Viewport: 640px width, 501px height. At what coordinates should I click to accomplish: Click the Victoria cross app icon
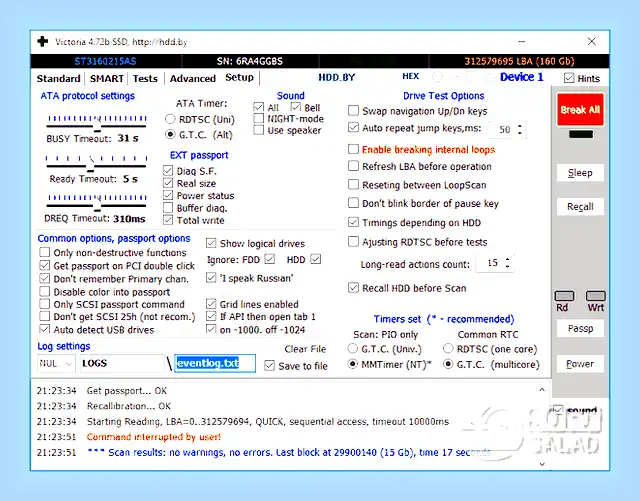[42, 42]
